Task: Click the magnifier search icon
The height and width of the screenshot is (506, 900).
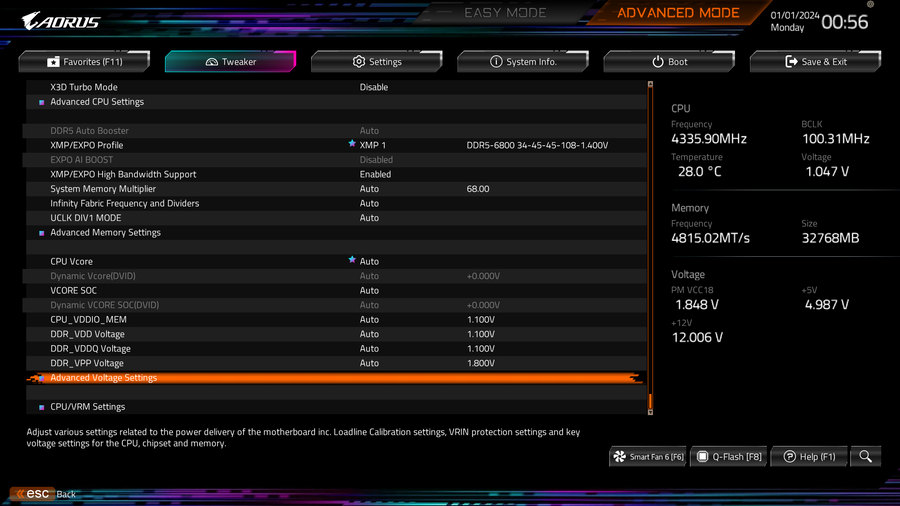Action: click(866, 457)
